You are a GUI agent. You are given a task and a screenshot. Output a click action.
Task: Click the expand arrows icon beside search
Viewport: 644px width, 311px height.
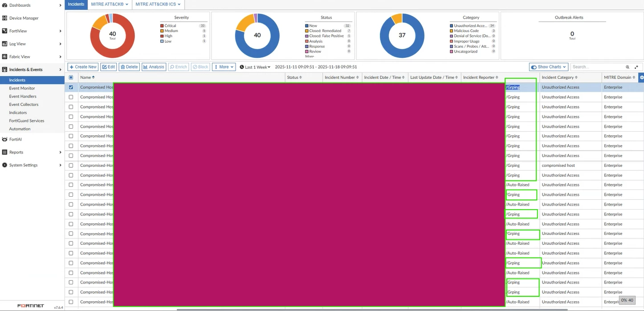pyautogui.click(x=636, y=67)
